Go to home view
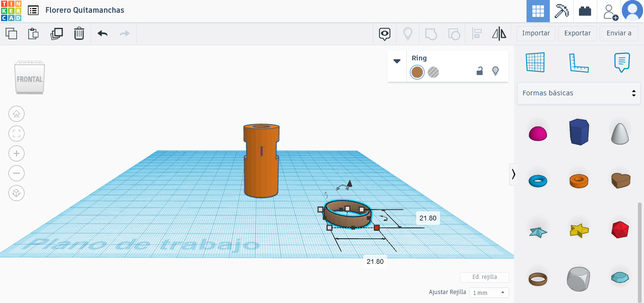 tap(17, 114)
